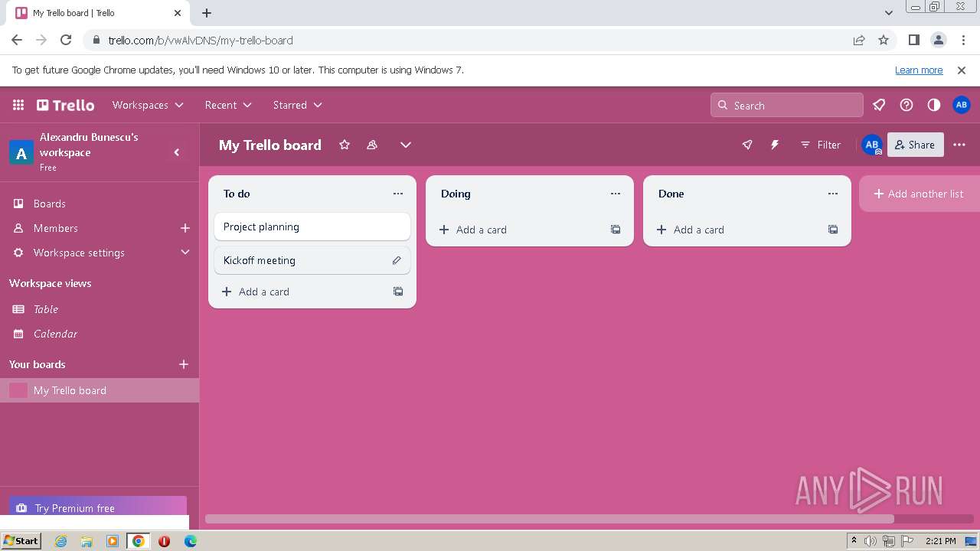This screenshot has width=980, height=551.
Task: Open Windows Start menu
Action: click(21, 541)
